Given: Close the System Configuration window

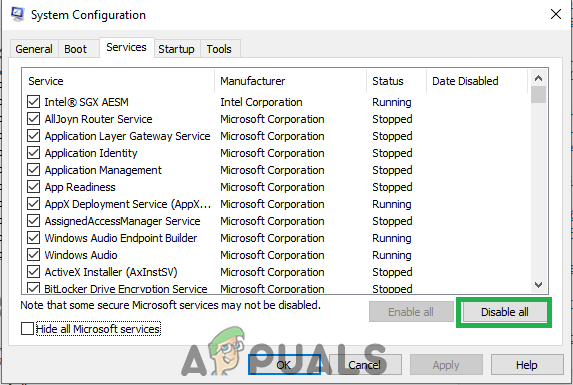Looking at the screenshot, I should [x=555, y=14].
